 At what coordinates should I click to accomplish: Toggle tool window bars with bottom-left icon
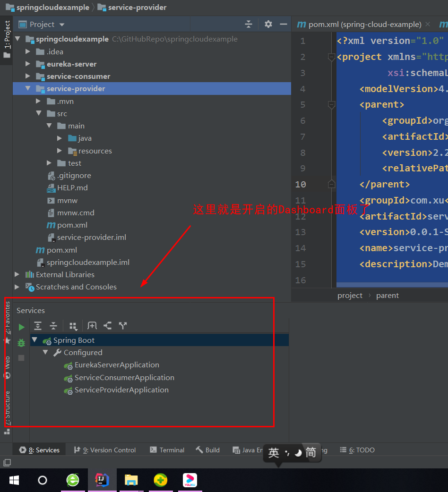pyautogui.click(x=7, y=462)
